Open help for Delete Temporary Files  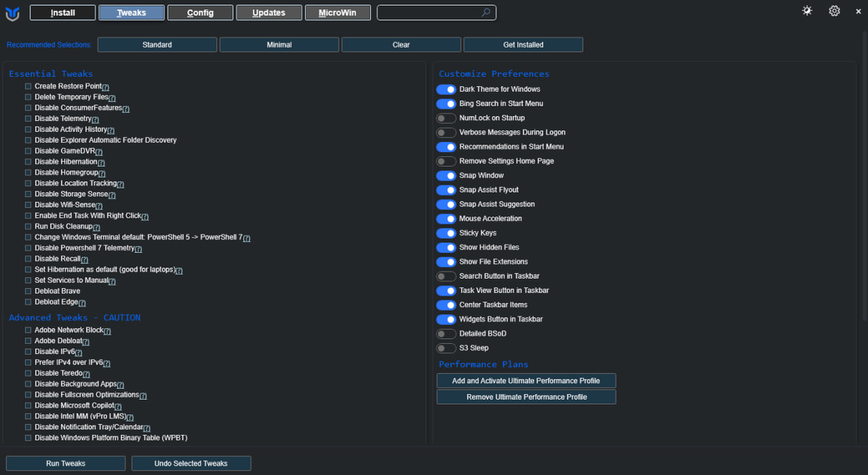click(x=112, y=98)
